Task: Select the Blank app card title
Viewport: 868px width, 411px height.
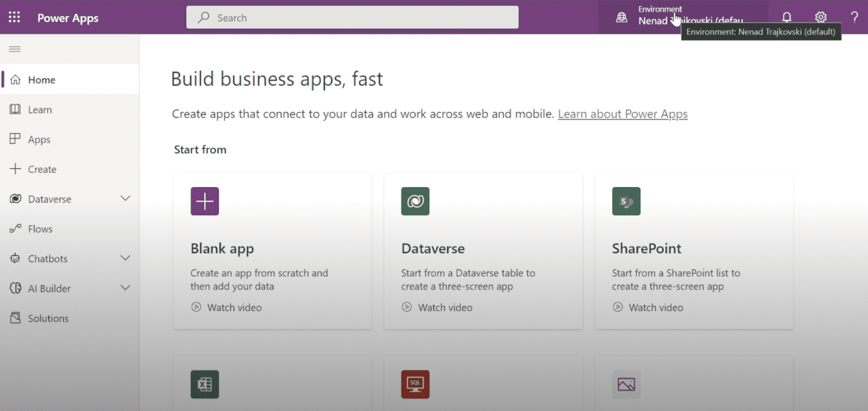Action: 222,249
